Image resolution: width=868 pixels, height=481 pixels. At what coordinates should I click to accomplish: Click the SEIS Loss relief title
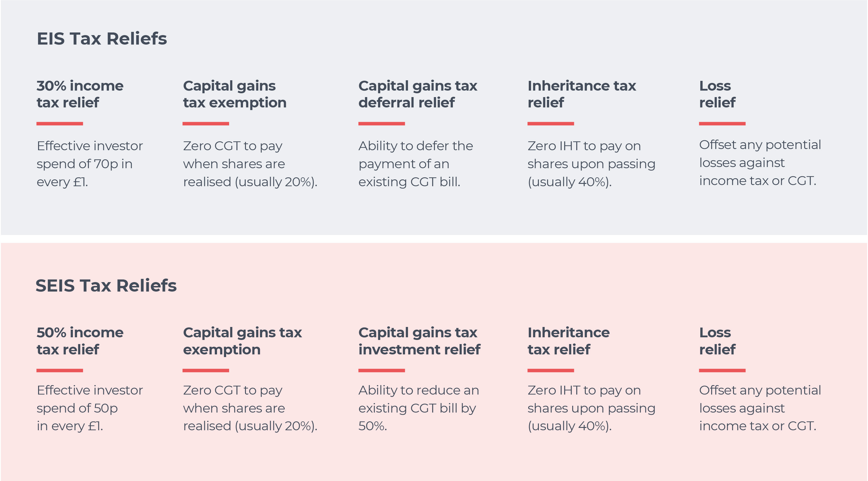(717, 341)
